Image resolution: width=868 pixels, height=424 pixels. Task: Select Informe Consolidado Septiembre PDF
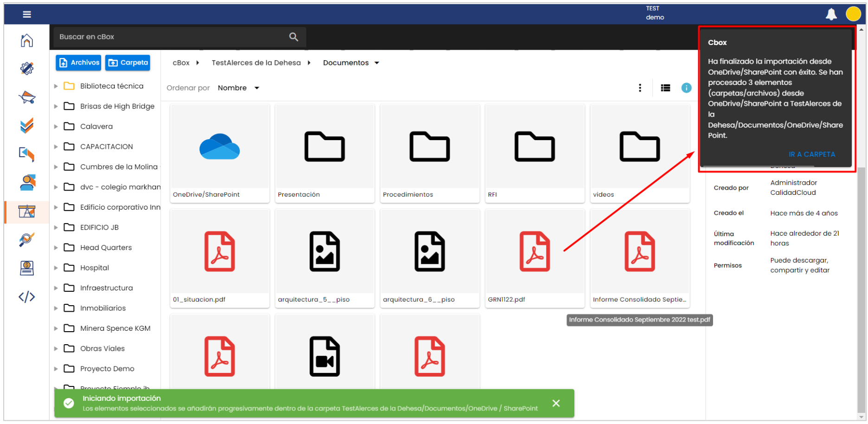pyautogui.click(x=640, y=258)
